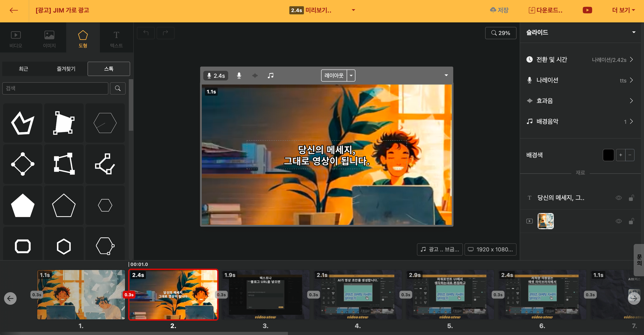Toggle visibility of the video layer

619,221
